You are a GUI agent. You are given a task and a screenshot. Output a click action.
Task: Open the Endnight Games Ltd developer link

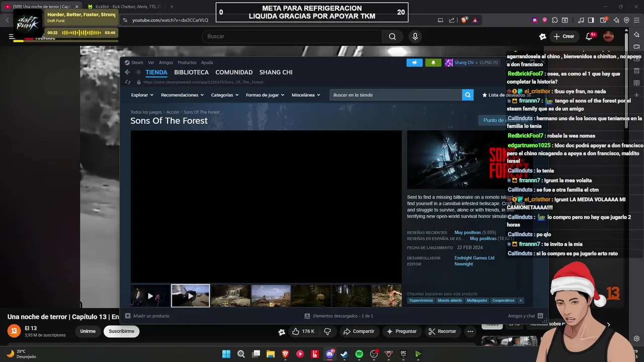click(x=474, y=258)
